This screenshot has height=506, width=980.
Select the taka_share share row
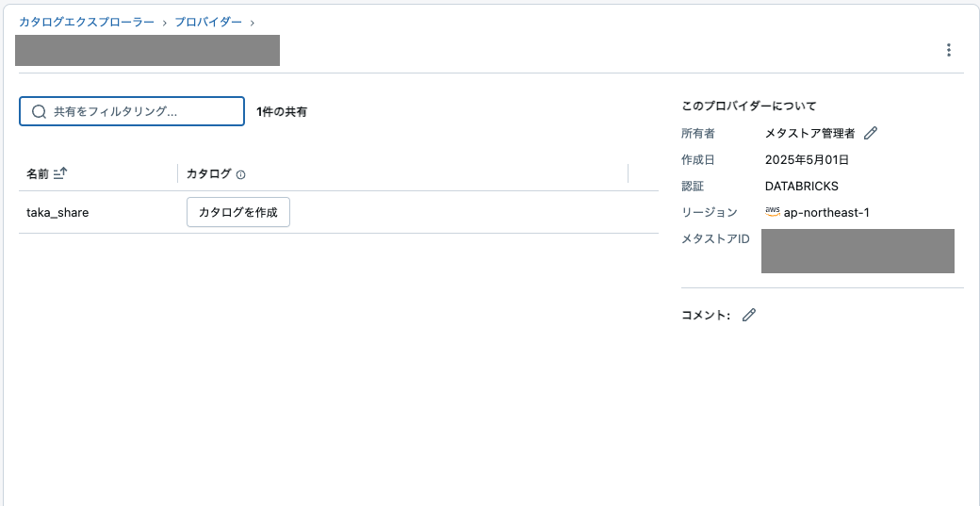pyautogui.click(x=338, y=212)
